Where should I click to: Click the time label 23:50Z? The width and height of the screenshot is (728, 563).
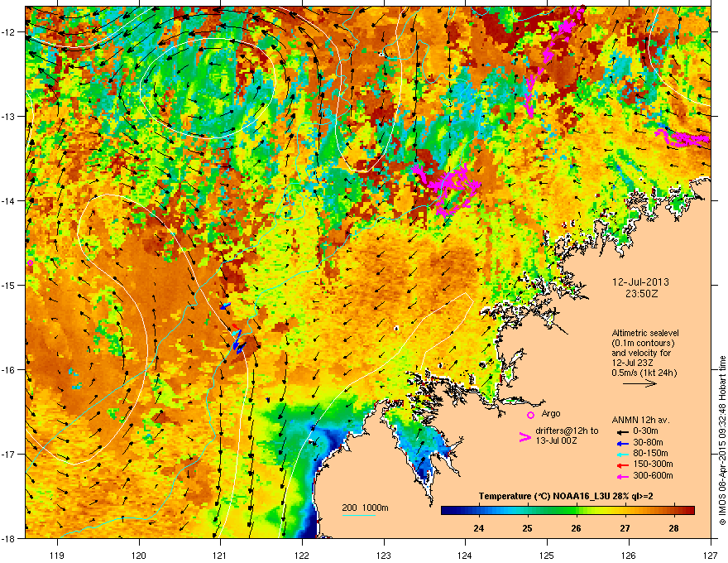click(x=641, y=294)
